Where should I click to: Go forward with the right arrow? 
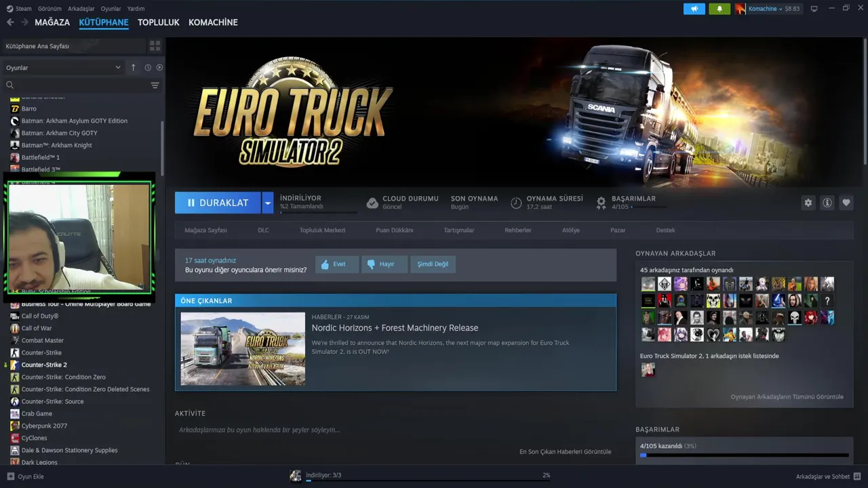[24, 22]
